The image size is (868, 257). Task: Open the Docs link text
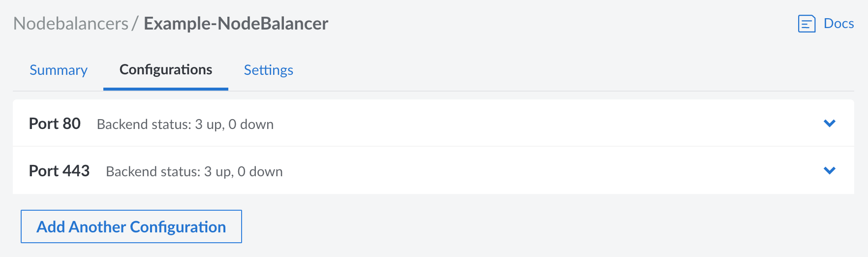(x=838, y=24)
